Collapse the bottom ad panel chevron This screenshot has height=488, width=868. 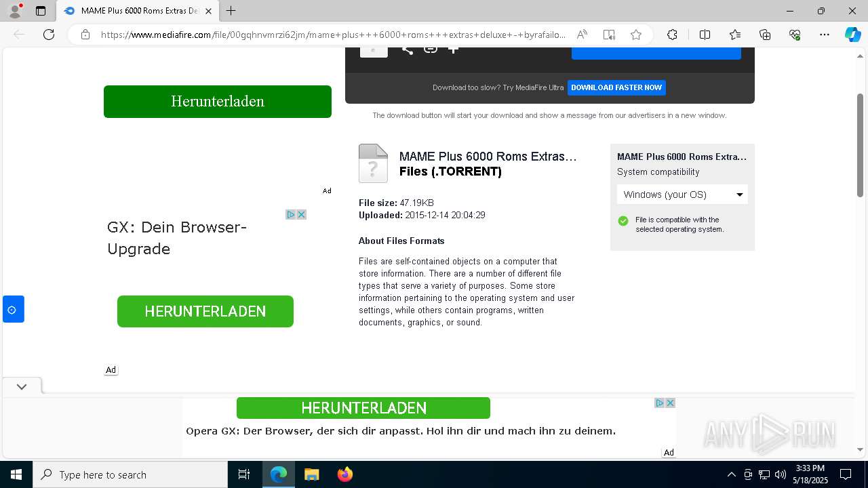[x=22, y=387]
